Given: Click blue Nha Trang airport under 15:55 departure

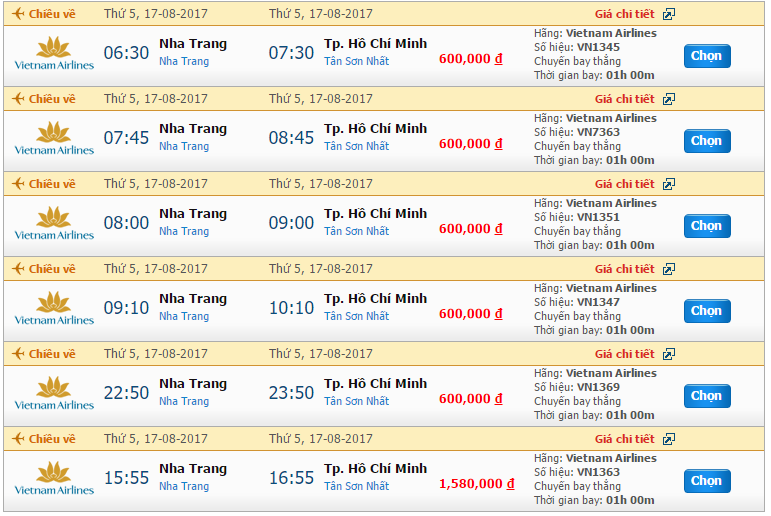Looking at the screenshot, I should [184, 487].
